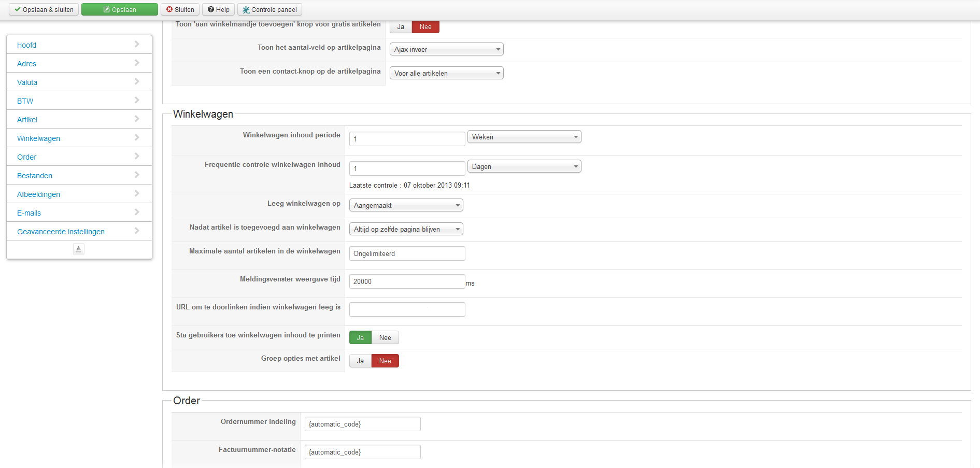980x468 pixels.
Task: Click the chevron arrow next to Winkelwagen
Action: 137,137
